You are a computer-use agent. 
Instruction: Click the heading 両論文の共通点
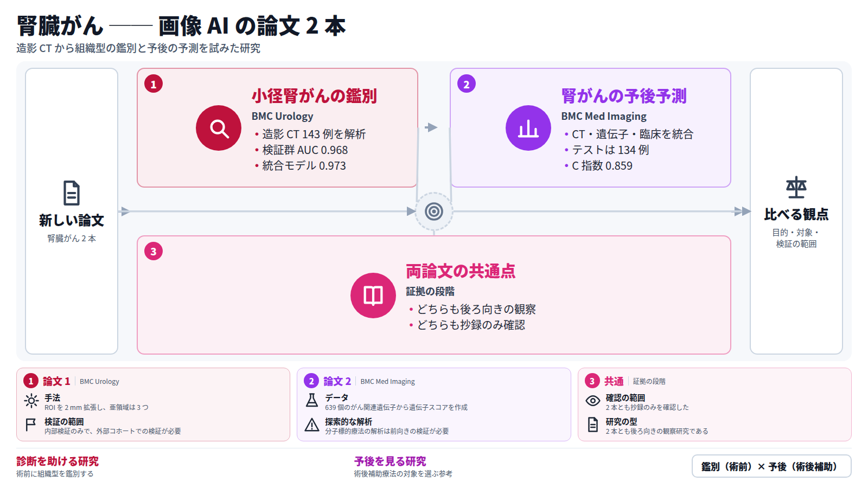coord(461,271)
